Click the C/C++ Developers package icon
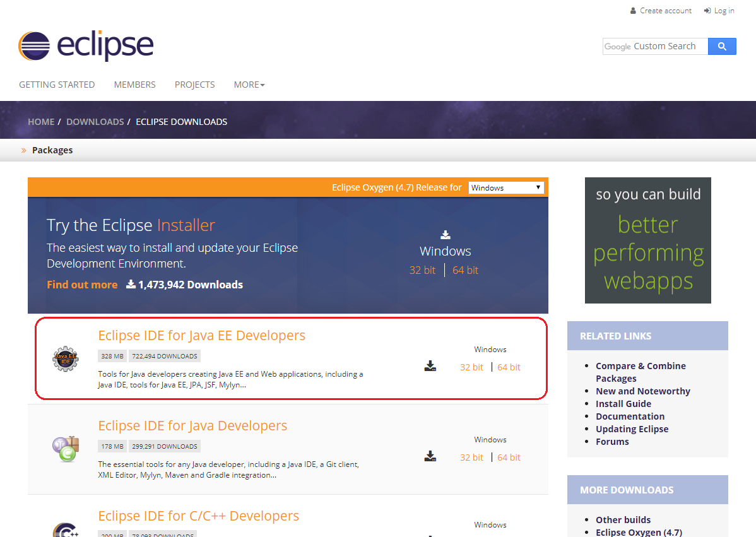Viewport: 756px width, 537px height. [66, 530]
